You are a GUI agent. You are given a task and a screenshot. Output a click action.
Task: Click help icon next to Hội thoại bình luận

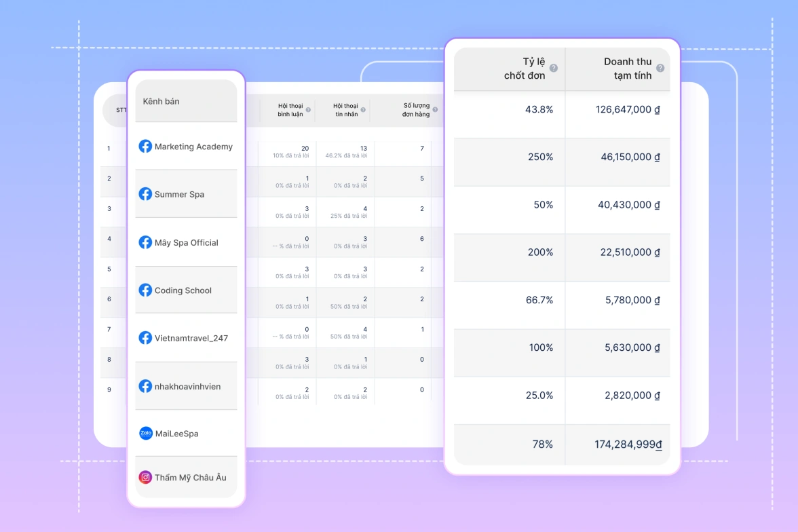[308, 110]
